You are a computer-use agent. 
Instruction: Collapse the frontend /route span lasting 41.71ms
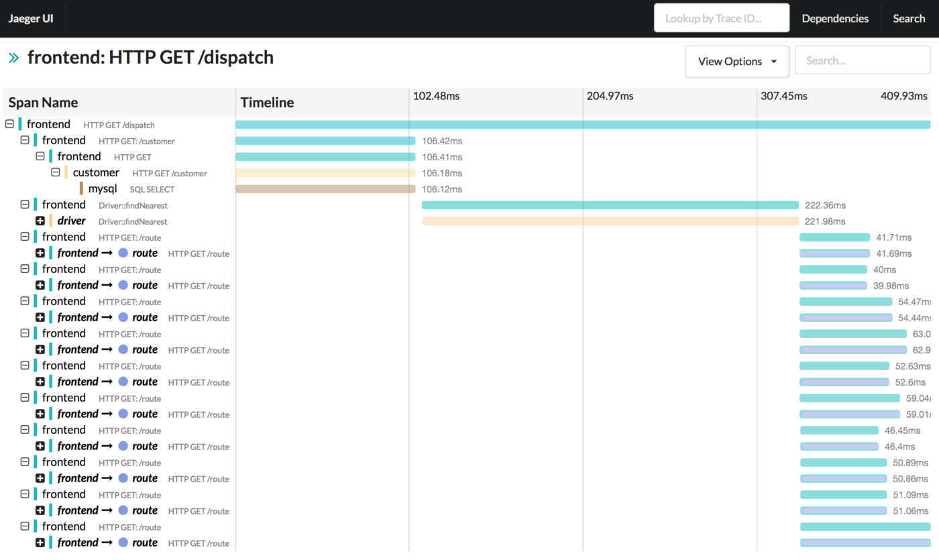coord(25,237)
